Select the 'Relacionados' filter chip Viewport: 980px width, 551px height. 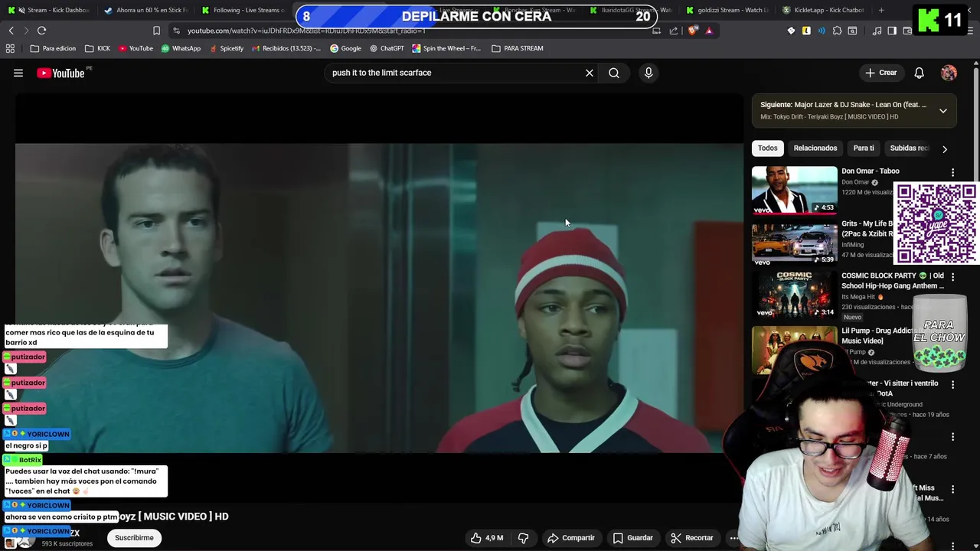815,148
